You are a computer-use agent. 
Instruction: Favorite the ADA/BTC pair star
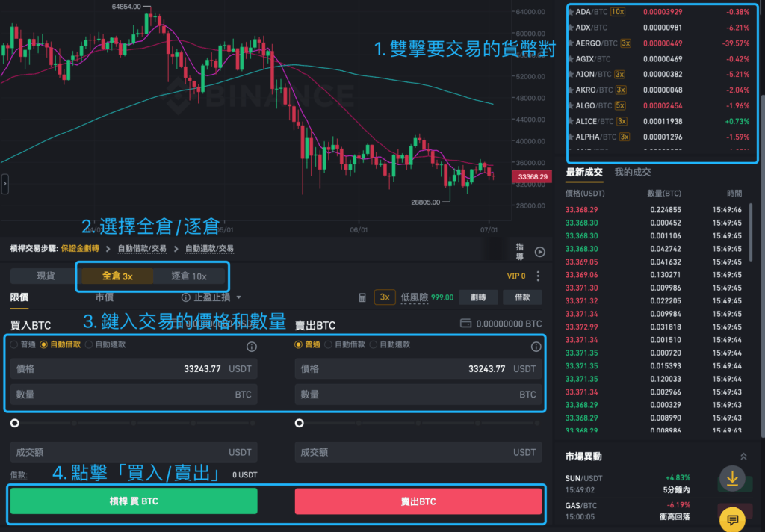tap(570, 12)
